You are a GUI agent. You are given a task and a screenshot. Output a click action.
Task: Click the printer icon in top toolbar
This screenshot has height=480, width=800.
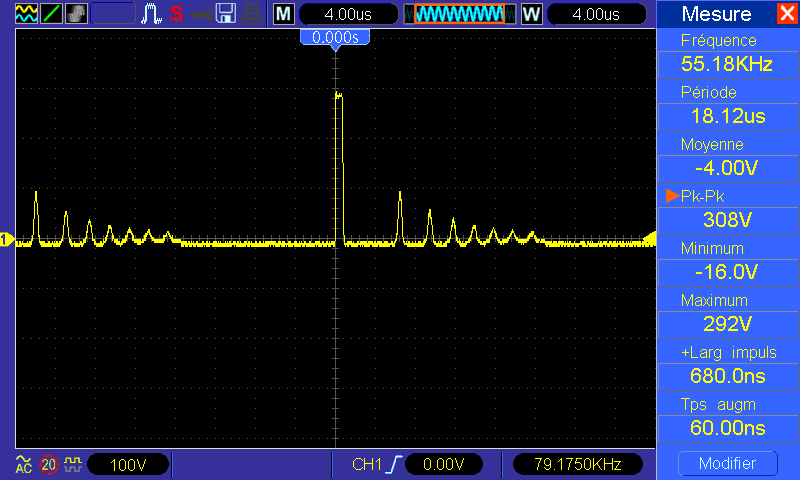click(253, 14)
